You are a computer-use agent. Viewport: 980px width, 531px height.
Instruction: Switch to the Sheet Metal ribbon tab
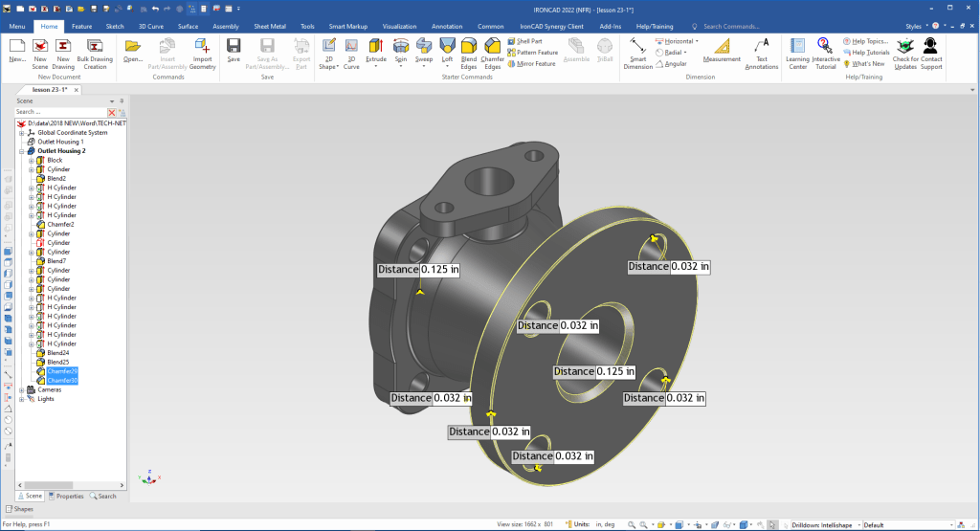coord(269,26)
